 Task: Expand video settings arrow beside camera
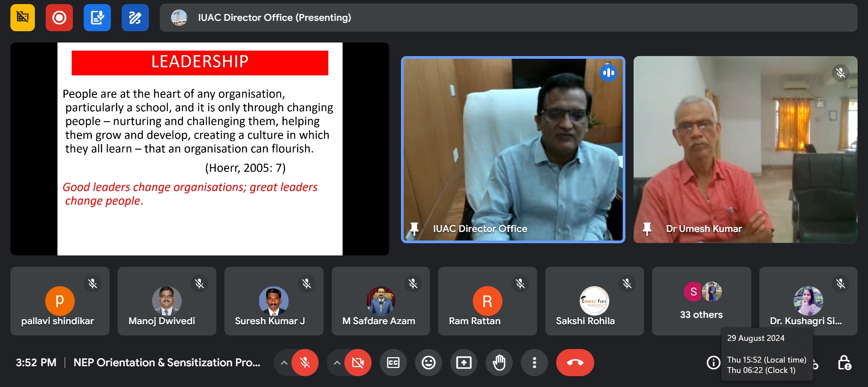(x=337, y=363)
